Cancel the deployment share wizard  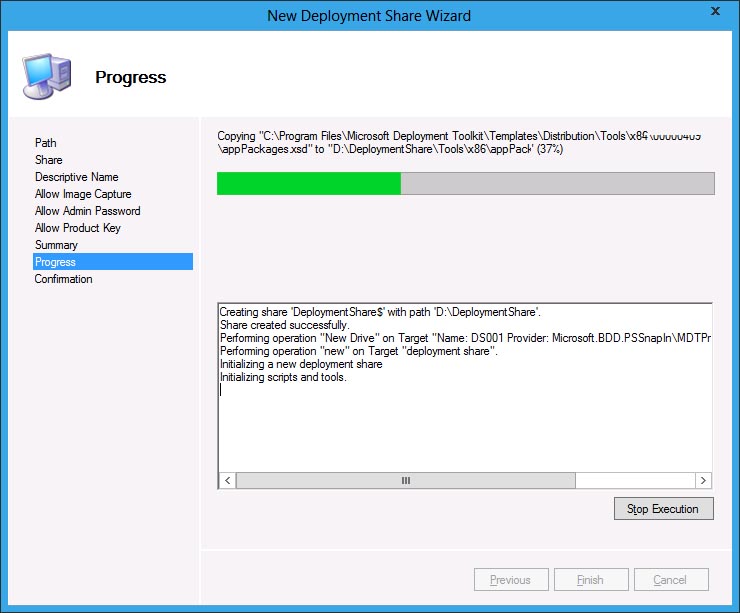click(670, 580)
